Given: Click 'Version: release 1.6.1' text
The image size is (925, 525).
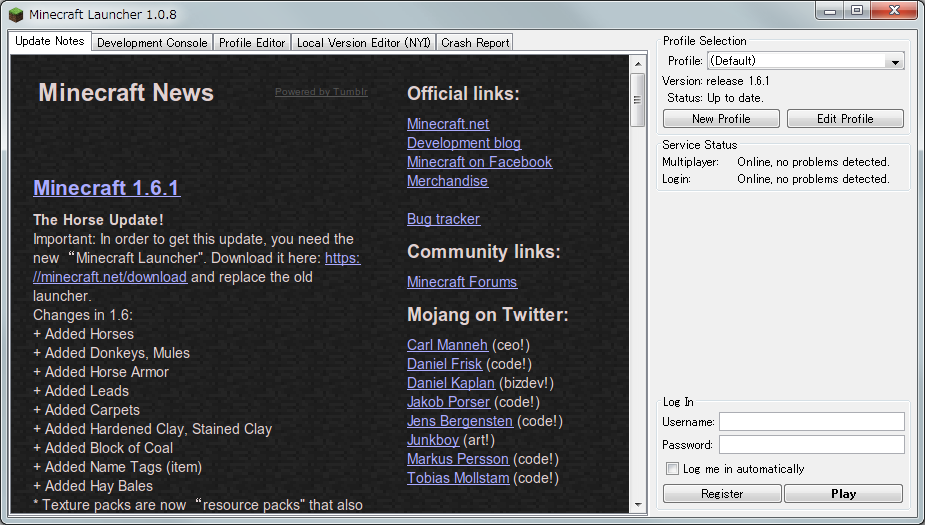Looking at the screenshot, I should 716,81.
